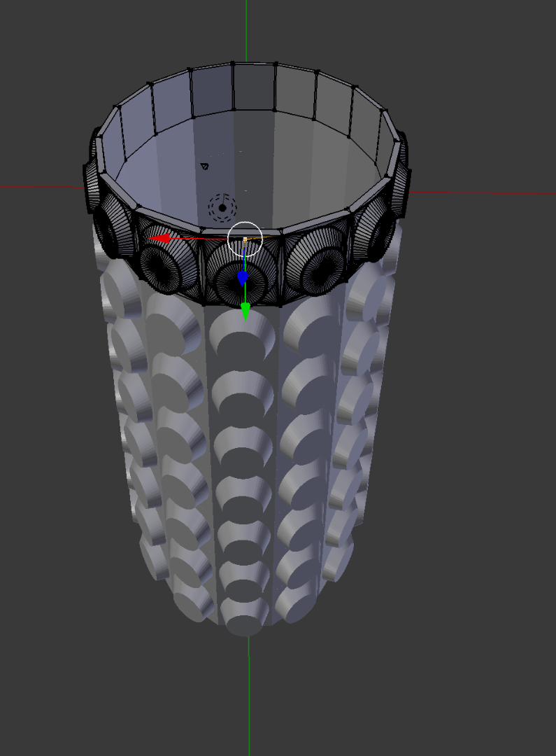
Task: Click the blue Z-axis arrow of the transform gizmo
Action: click(243, 278)
